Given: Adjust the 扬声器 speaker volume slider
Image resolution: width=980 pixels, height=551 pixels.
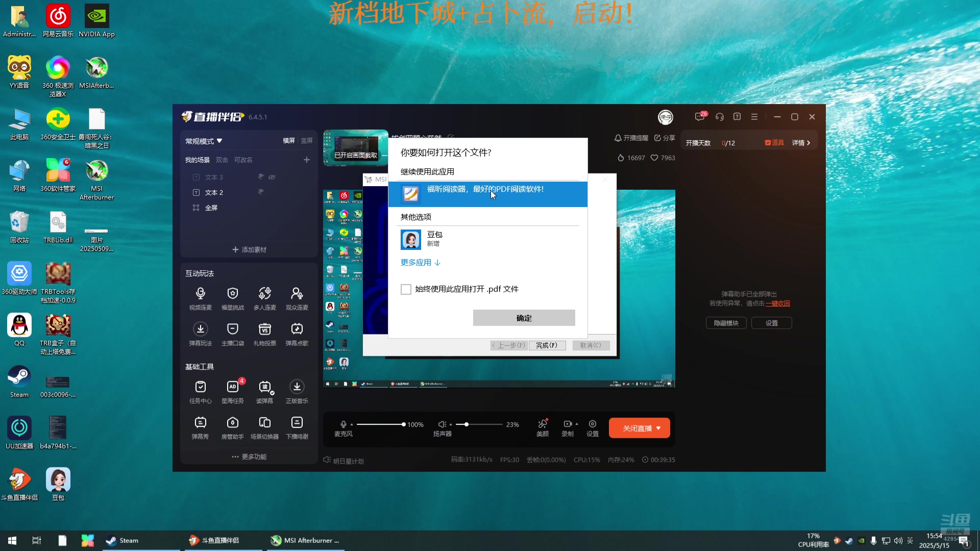Looking at the screenshot, I should point(467,424).
